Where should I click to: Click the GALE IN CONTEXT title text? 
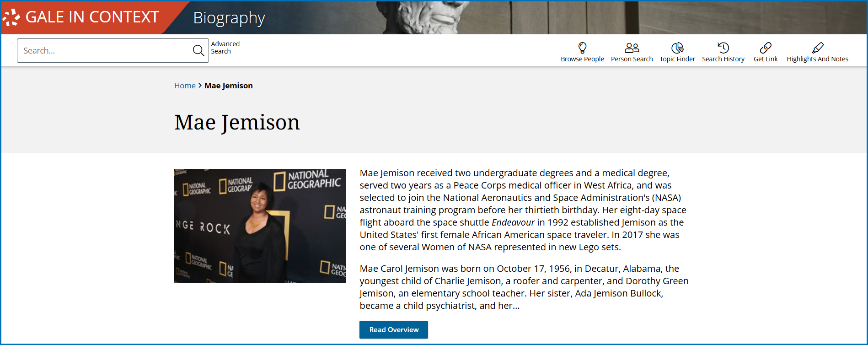[92, 17]
